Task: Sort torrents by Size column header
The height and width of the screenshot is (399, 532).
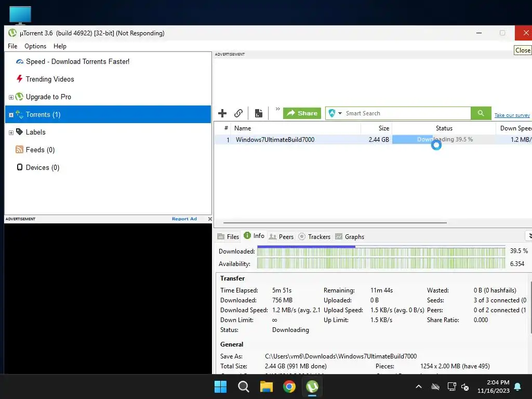Action: [377, 128]
